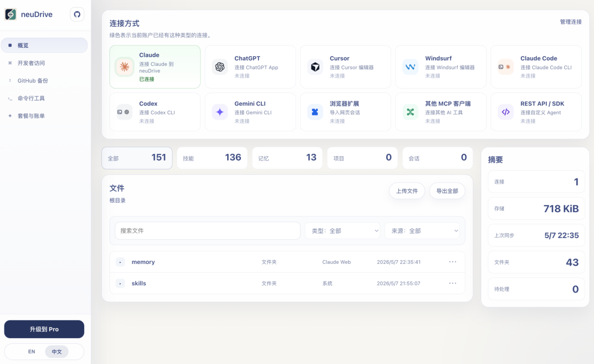Switch language to 中文

(57, 351)
